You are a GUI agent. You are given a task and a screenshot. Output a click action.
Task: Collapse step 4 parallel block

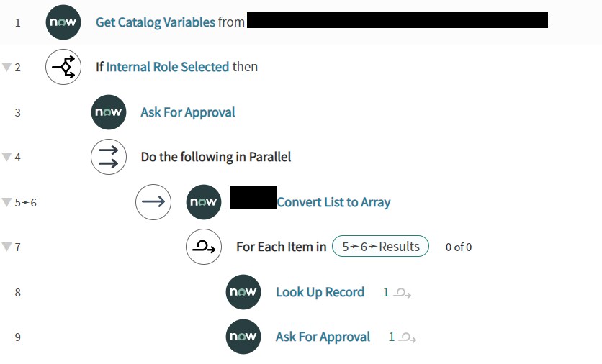coord(6,157)
